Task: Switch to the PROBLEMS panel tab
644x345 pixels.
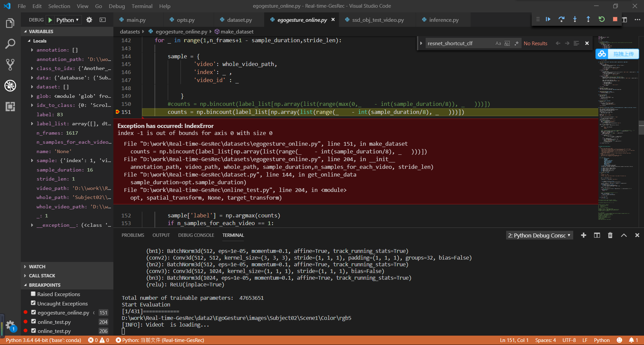Action: [x=133, y=235]
